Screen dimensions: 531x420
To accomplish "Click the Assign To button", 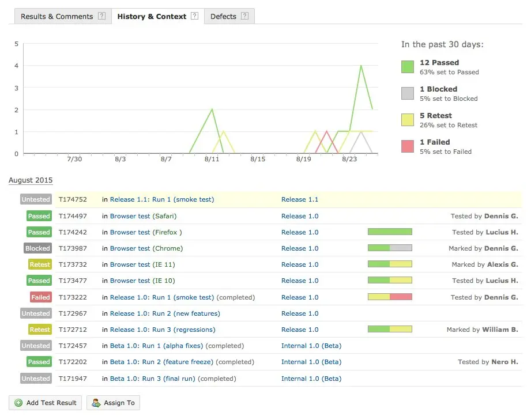I will tap(113, 403).
